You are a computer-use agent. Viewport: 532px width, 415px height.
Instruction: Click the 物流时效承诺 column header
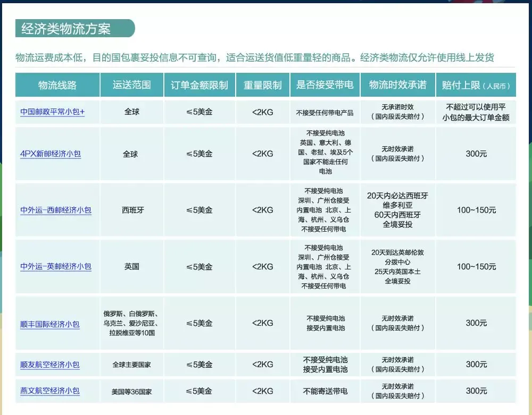397,84
